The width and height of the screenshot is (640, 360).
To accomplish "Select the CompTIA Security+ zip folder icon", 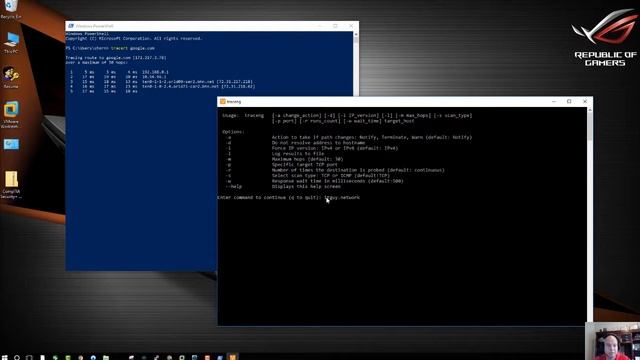I will 11,184.
